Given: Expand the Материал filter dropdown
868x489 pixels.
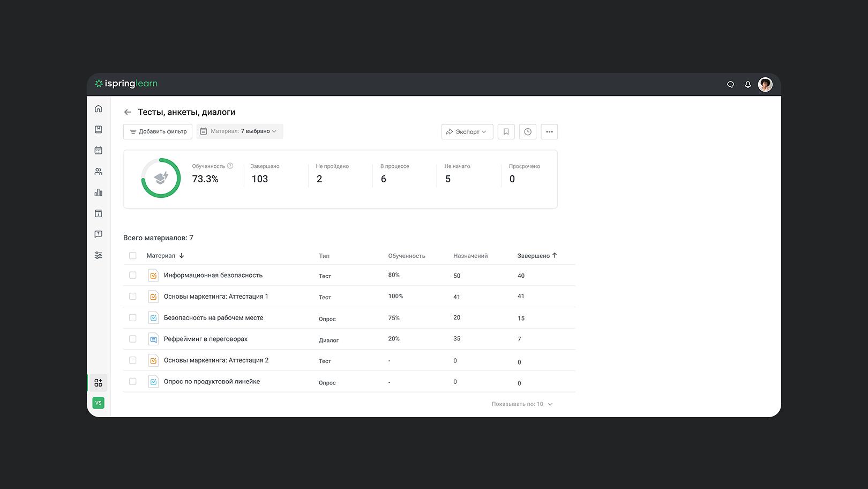Looking at the screenshot, I should tap(240, 131).
